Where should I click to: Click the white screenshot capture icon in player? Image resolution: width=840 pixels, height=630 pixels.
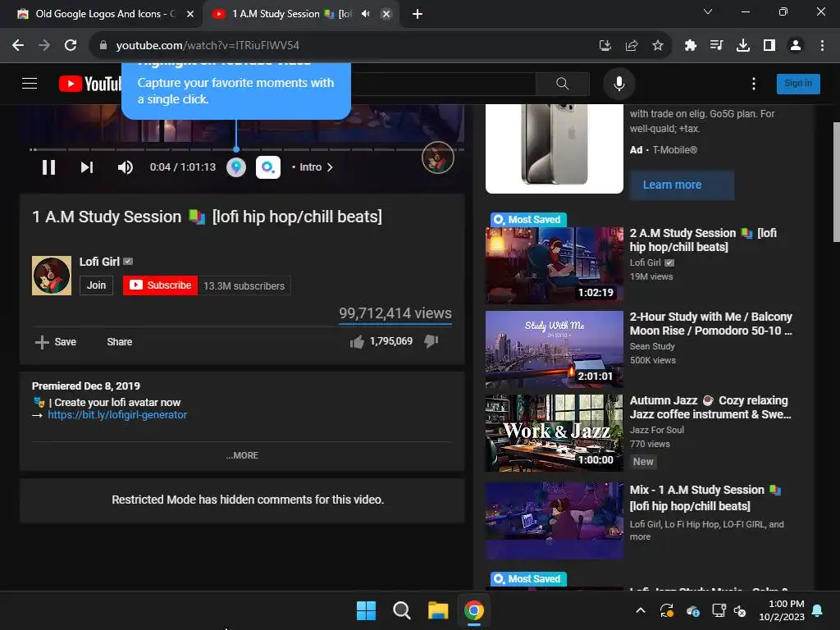click(x=268, y=167)
